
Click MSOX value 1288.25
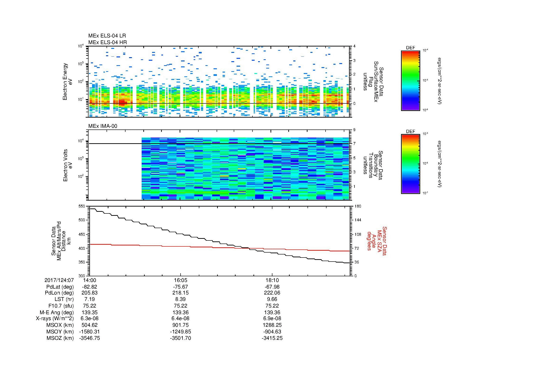tap(272, 325)
